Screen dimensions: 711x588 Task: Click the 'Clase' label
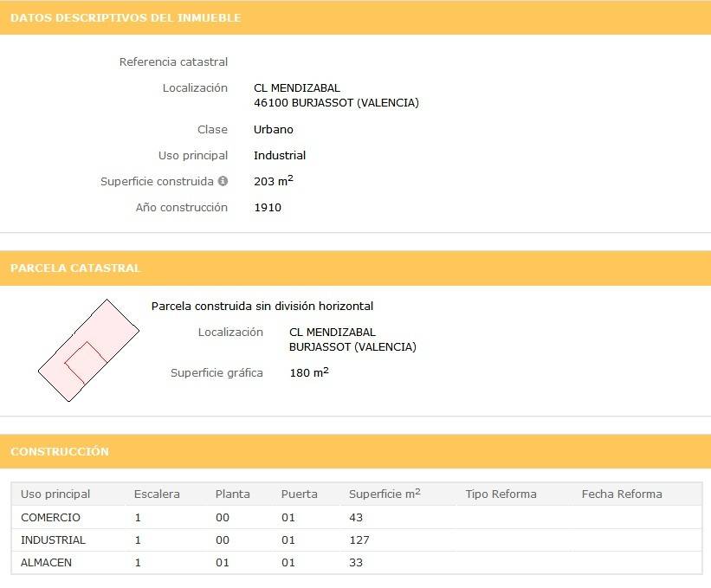tap(213, 130)
